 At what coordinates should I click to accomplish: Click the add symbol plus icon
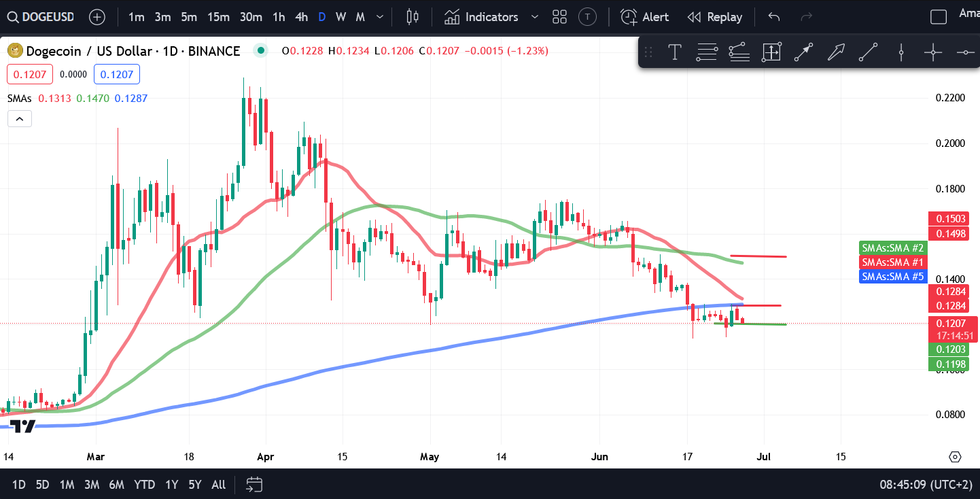coord(97,17)
